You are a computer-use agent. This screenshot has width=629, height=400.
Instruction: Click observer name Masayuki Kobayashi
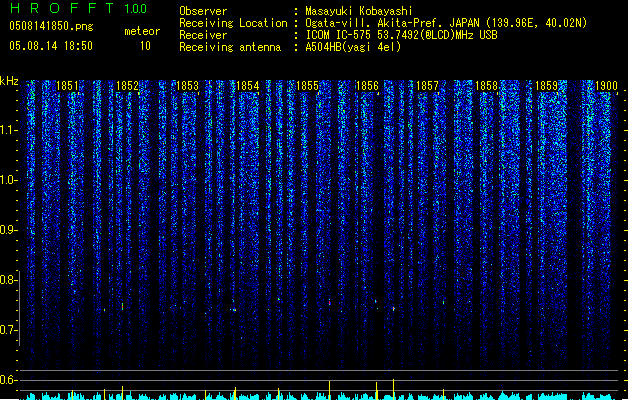pyautogui.click(x=358, y=11)
